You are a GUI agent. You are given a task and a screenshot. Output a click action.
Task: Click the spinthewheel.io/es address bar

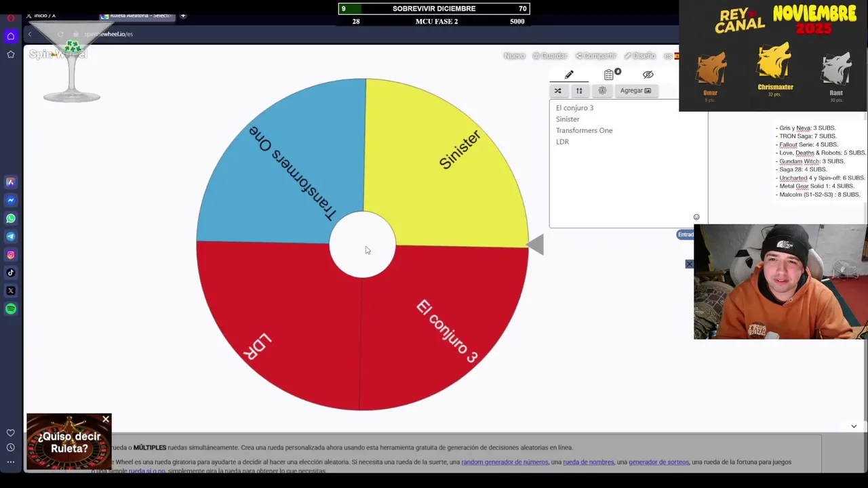pos(108,34)
